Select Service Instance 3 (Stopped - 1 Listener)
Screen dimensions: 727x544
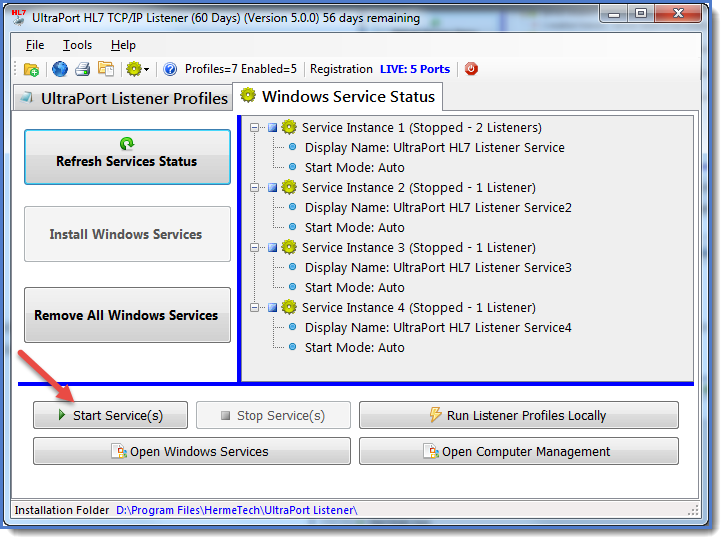pos(419,247)
